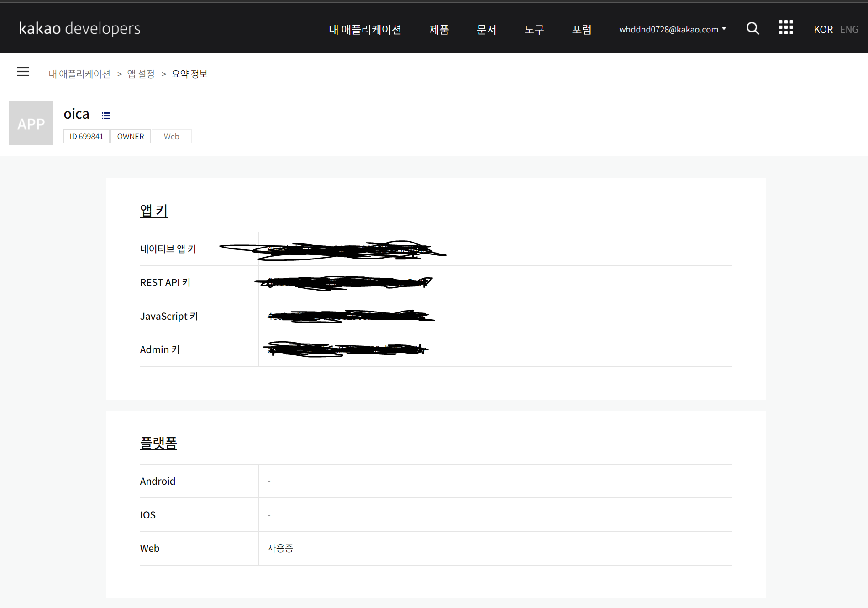Click the 사용중 status value
This screenshot has height=608, width=868.
280,548
